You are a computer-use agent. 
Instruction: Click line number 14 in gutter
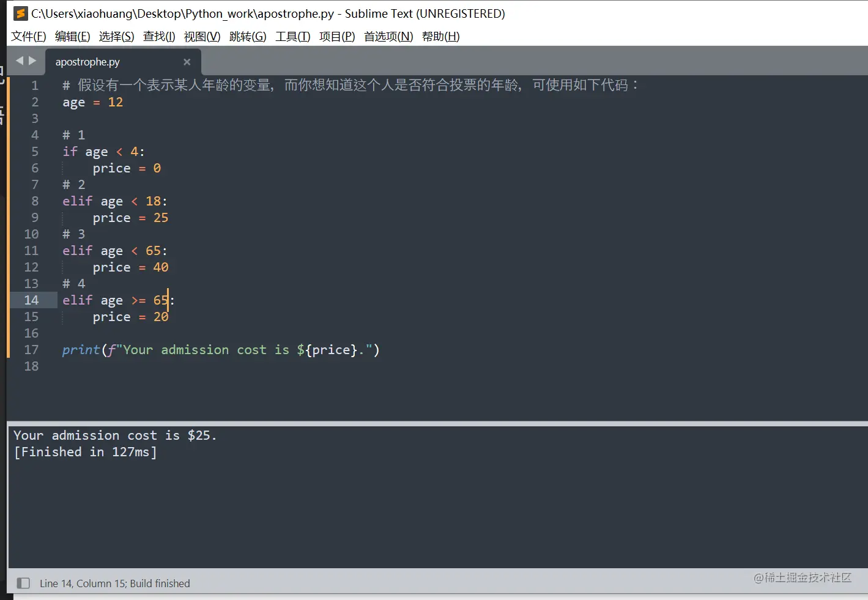point(31,300)
